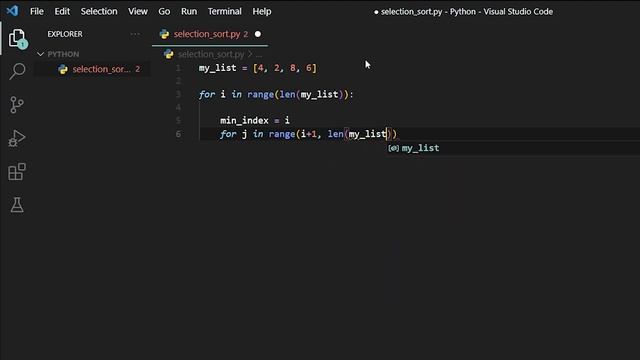Switch to the selection_sort.py editor tab
Screen dimensions: 640x360
pos(210,34)
